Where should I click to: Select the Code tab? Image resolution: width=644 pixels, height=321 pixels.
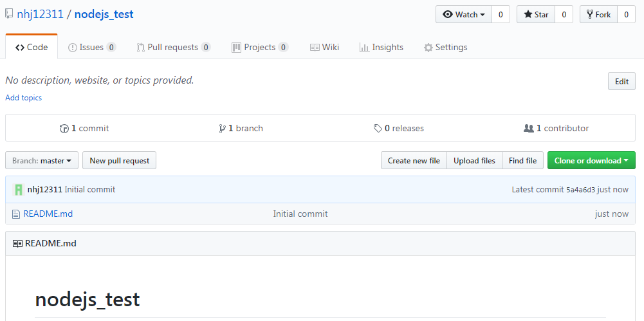[32, 47]
